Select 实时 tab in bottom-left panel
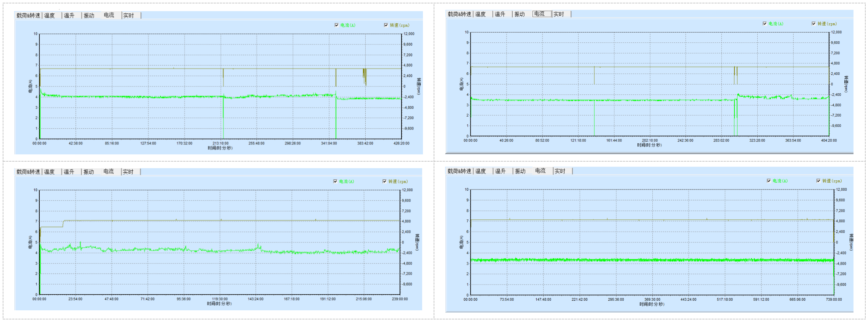This screenshot has width=868, height=321. click(128, 172)
